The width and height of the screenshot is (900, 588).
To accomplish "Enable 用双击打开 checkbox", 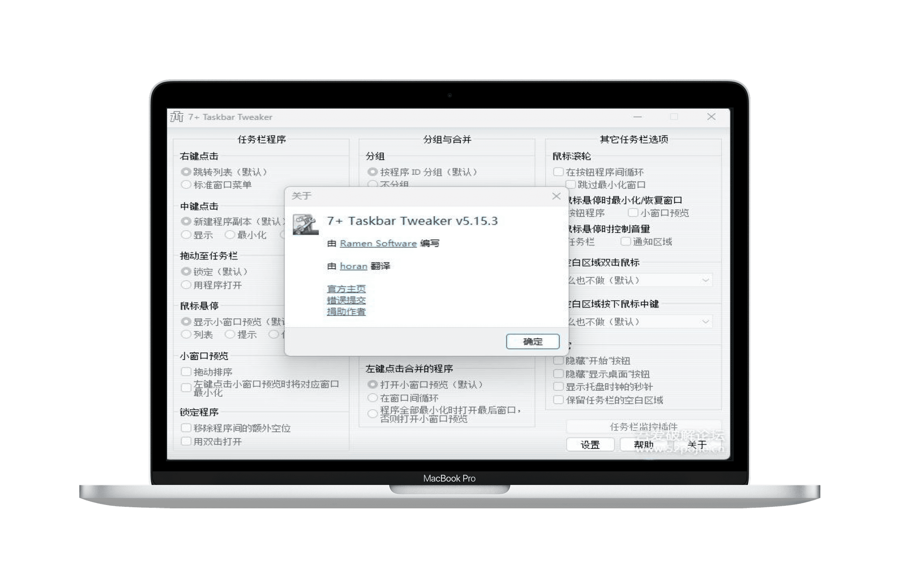I will pos(186,441).
